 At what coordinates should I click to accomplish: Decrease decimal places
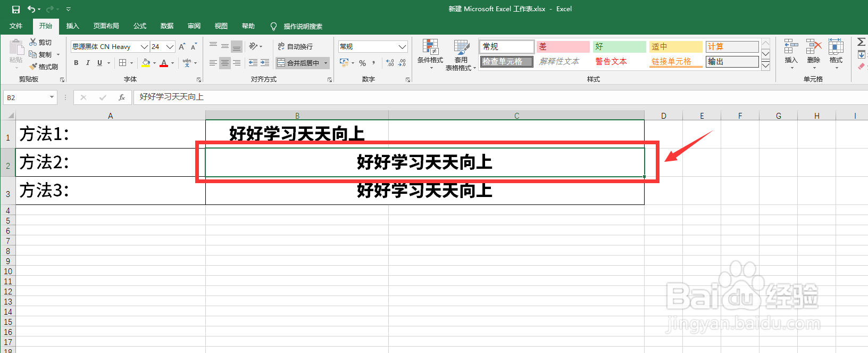[x=402, y=63]
